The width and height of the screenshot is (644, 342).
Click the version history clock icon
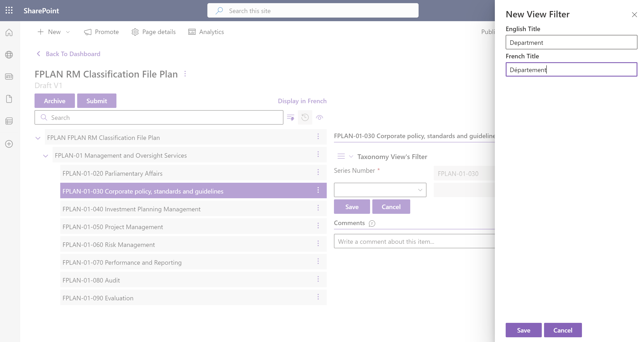(305, 117)
